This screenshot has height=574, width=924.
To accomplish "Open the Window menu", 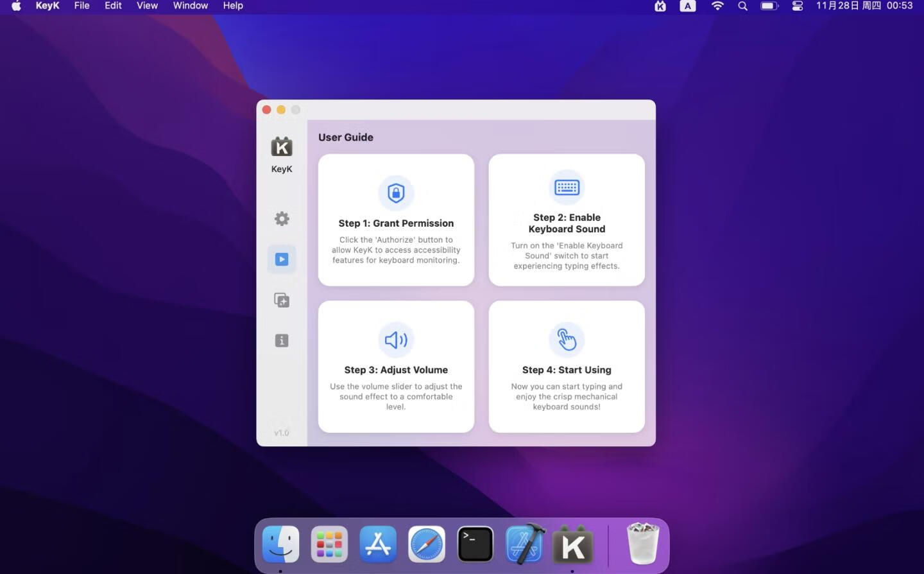I will pos(191,6).
